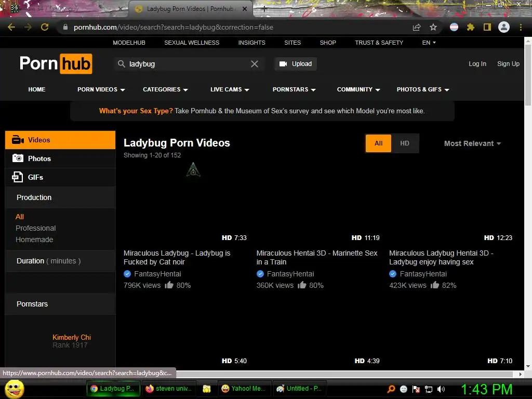Image resolution: width=532 pixels, height=399 pixels.
Task: Reload the page with the refresh icon
Action: [x=45, y=27]
